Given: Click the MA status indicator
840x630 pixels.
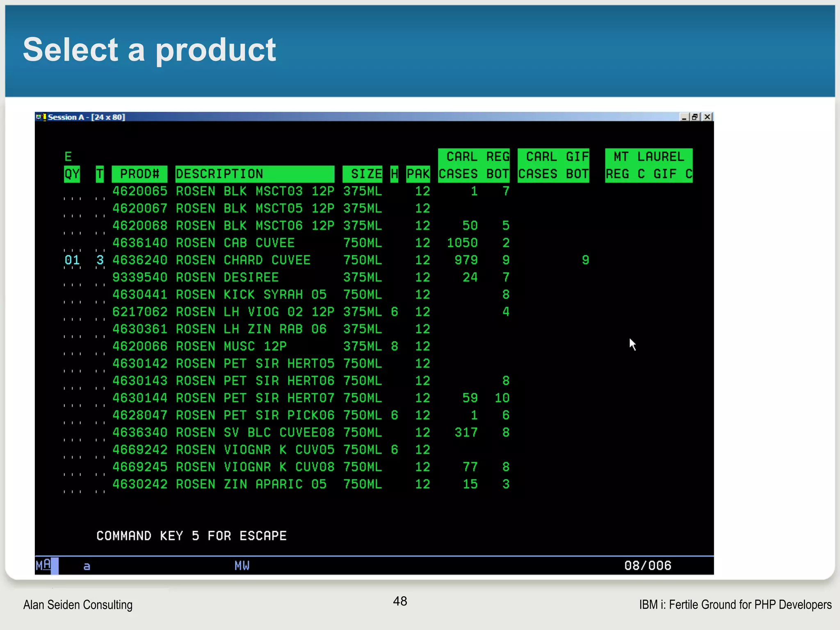Looking at the screenshot, I should (x=43, y=565).
